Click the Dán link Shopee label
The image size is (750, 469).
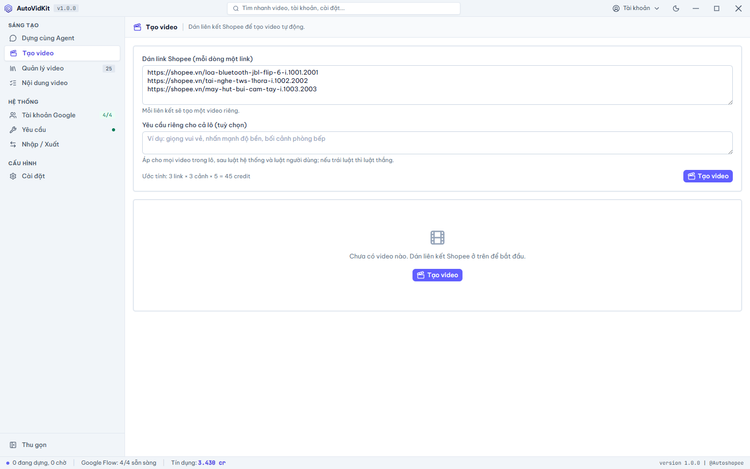tap(198, 59)
